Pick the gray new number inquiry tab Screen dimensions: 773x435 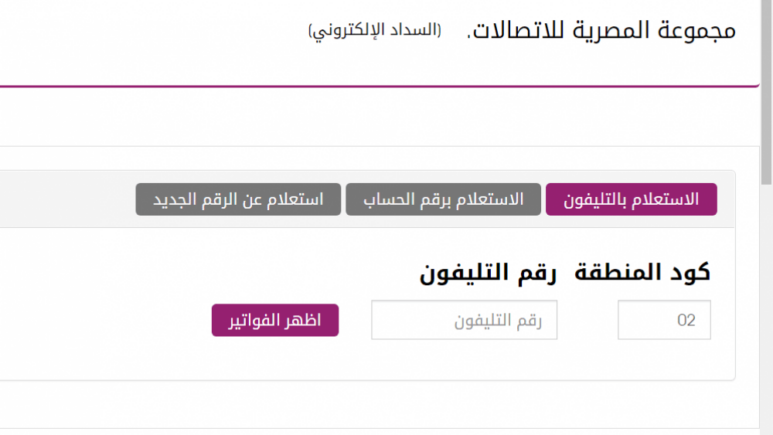[238, 199]
